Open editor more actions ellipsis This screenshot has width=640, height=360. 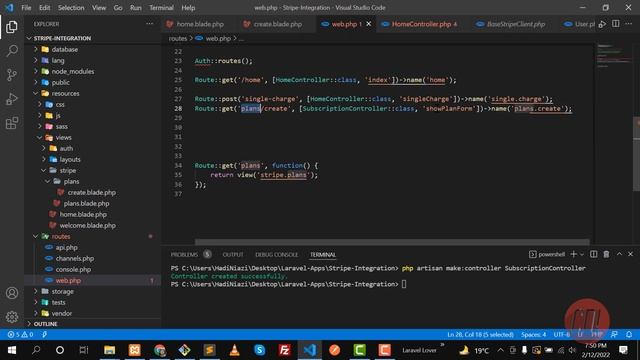tap(629, 24)
